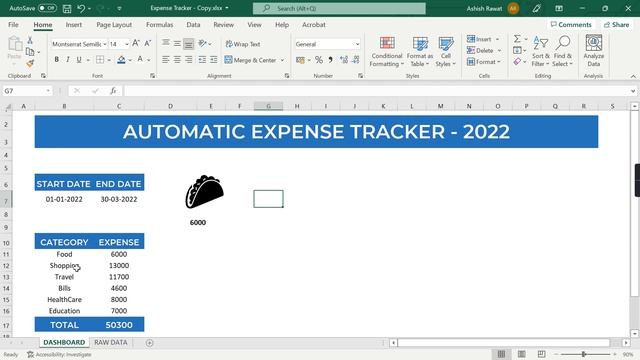Open Name Box dropdown arrow
This screenshot has width=640, height=360.
[x=48, y=91]
